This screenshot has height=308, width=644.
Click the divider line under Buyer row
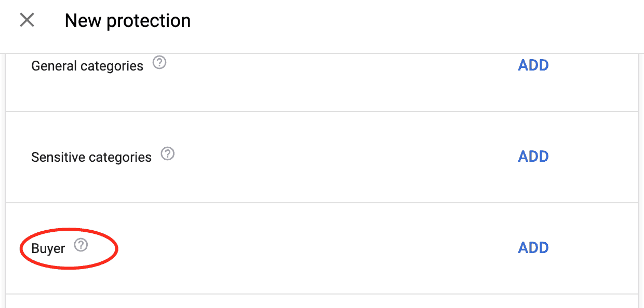click(322, 294)
